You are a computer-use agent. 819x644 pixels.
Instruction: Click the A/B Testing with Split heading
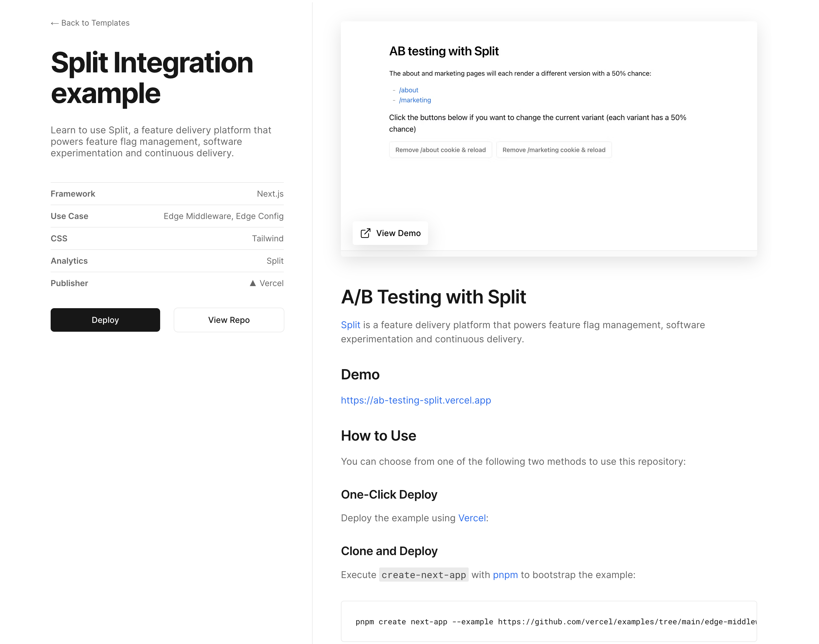433,297
